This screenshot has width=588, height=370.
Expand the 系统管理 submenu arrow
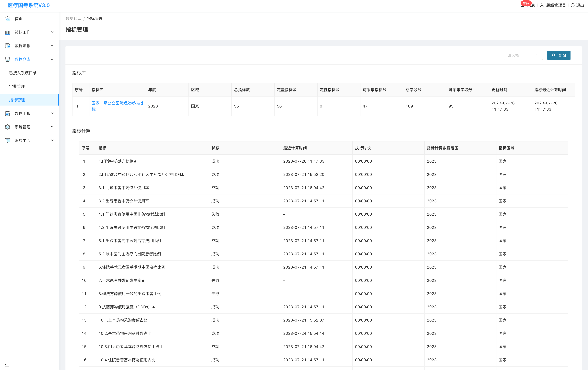coord(52,127)
